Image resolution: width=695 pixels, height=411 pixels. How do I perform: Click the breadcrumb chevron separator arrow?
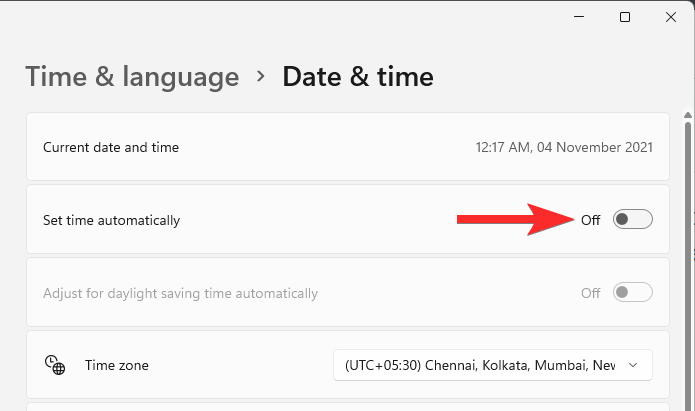point(261,76)
